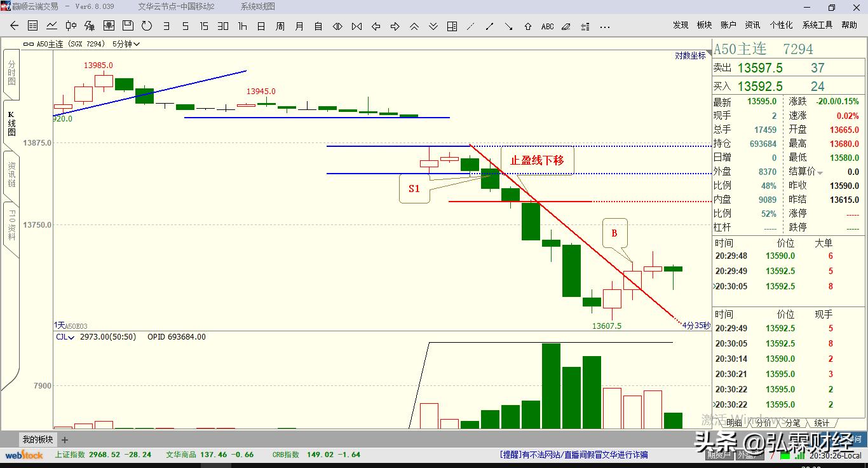Screen dimensions: 868x468
Task: Toggle the chain link icon beside A50主连
Action: coord(29,44)
